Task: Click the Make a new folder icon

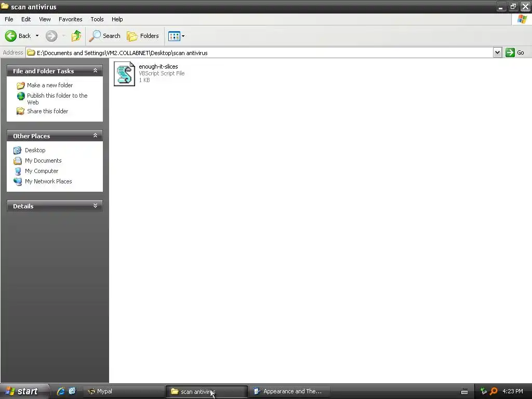Action: coord(21,85)
